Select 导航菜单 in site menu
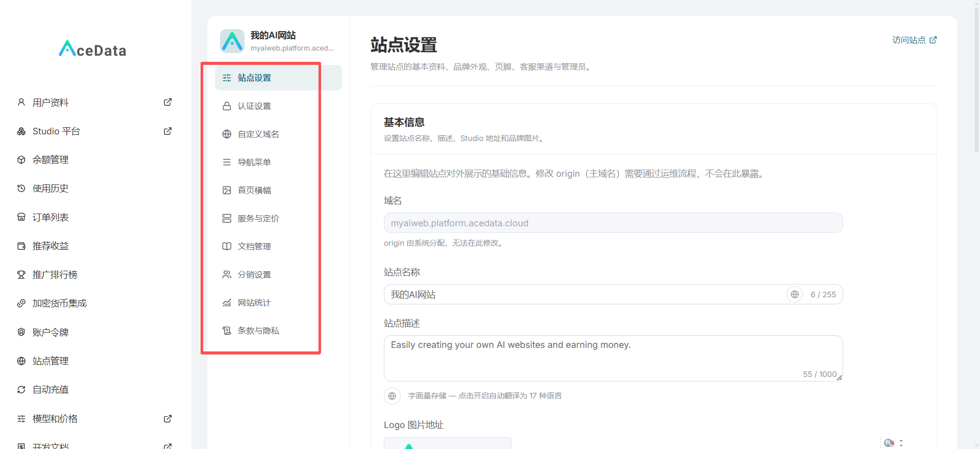Image resolution: width=980 pixels, height=449 pixels. pos(278,162)
